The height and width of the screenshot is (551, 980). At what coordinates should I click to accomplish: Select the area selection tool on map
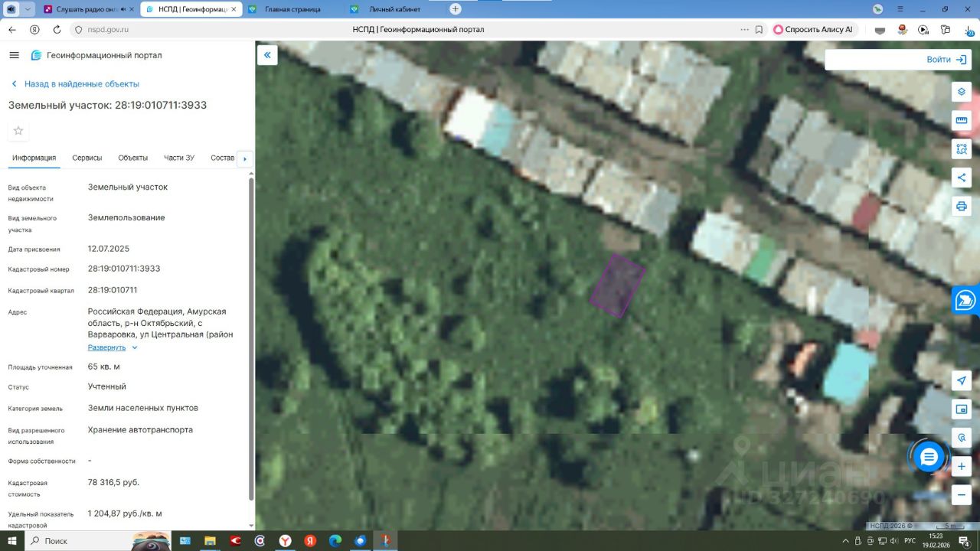click(962, 148)
